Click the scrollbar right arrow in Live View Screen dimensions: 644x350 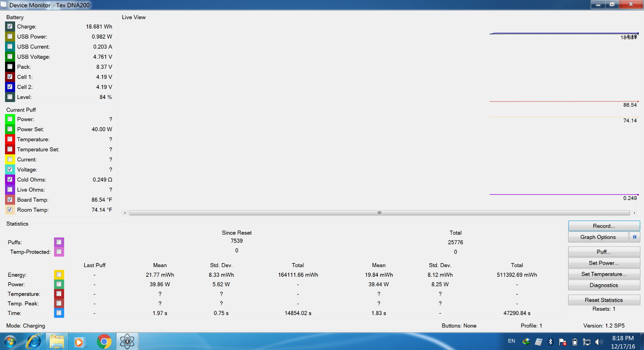coord(635,213)
